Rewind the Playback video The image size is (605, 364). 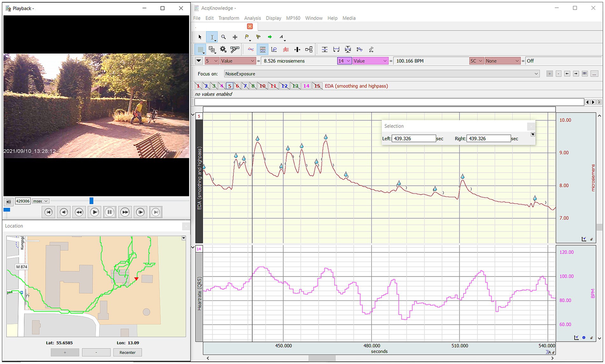pos(79,212)
